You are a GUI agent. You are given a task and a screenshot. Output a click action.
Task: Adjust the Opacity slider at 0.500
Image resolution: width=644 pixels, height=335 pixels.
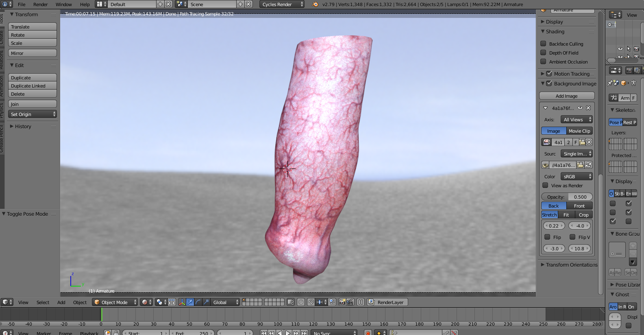567,197
